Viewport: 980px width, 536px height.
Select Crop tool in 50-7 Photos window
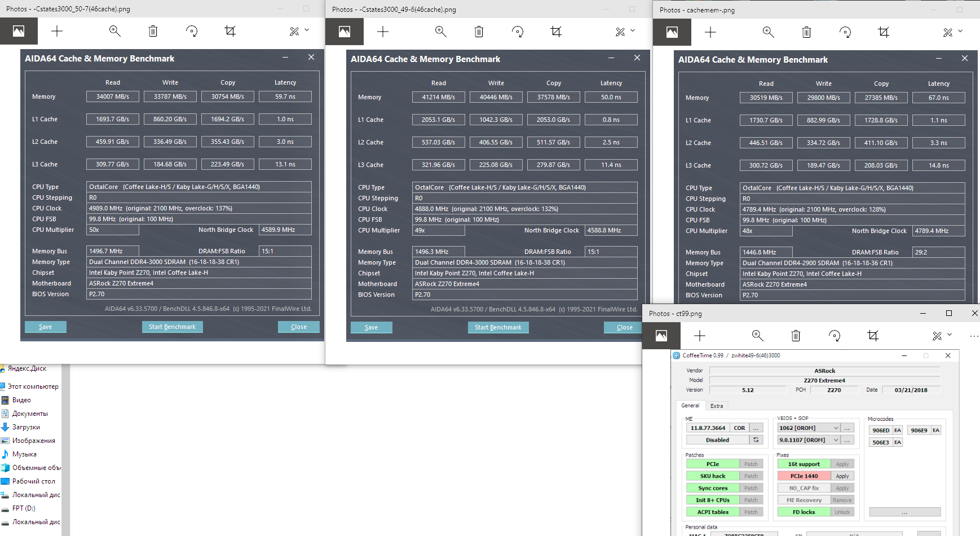[x=230, y=31]
